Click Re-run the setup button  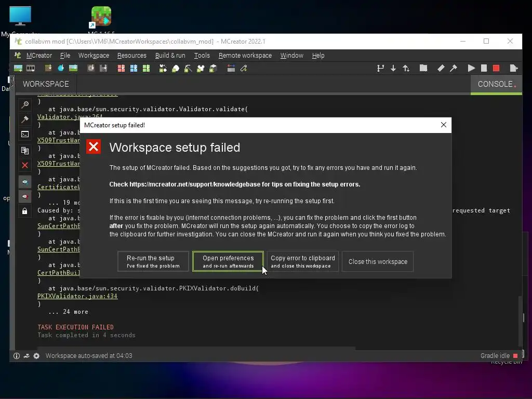153,261
